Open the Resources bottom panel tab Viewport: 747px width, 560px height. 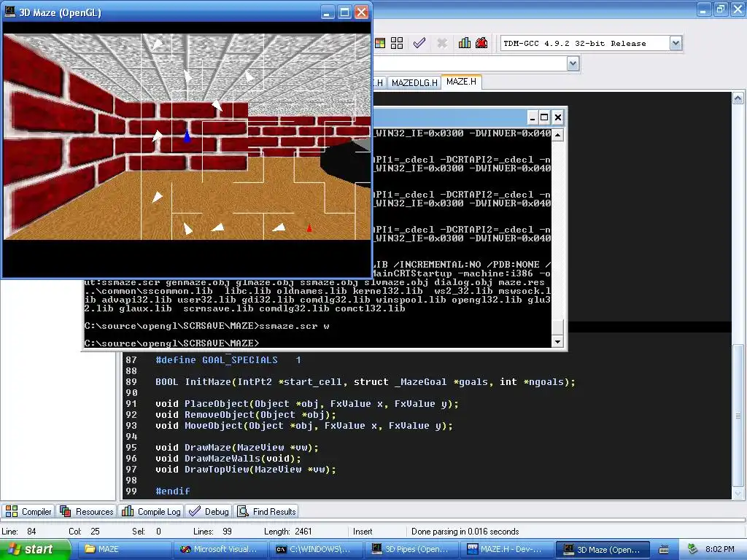[x=87, y=511]
